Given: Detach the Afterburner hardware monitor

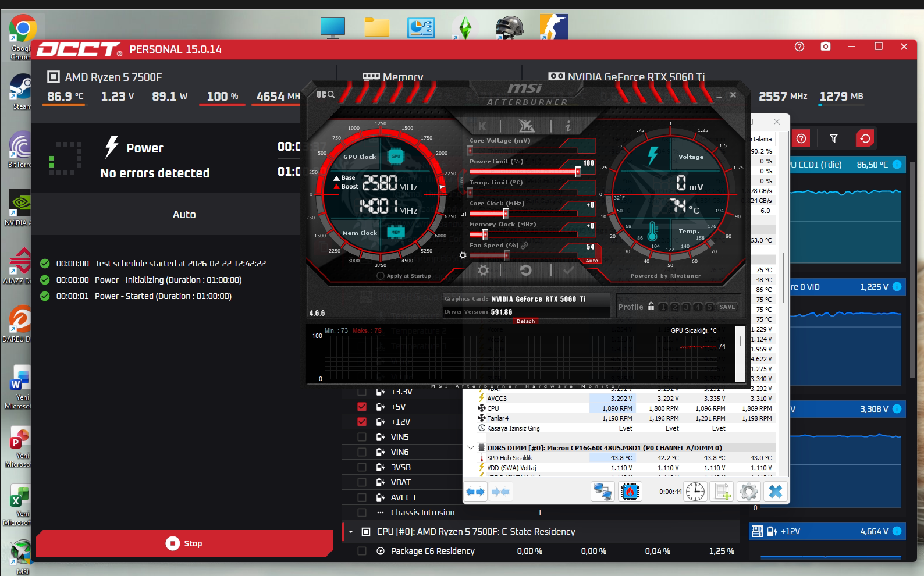Looking at the screenshot, I should [x=525, y=321].
